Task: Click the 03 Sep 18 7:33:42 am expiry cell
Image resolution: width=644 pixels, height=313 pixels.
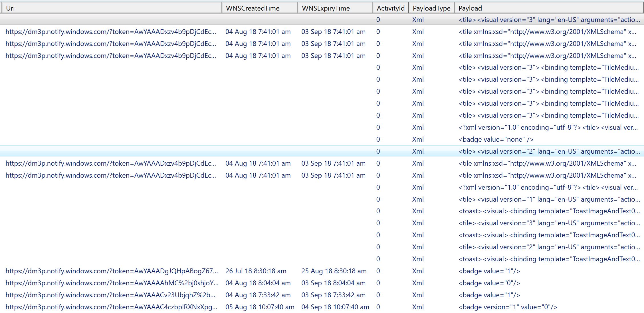Action: point(333,295)
